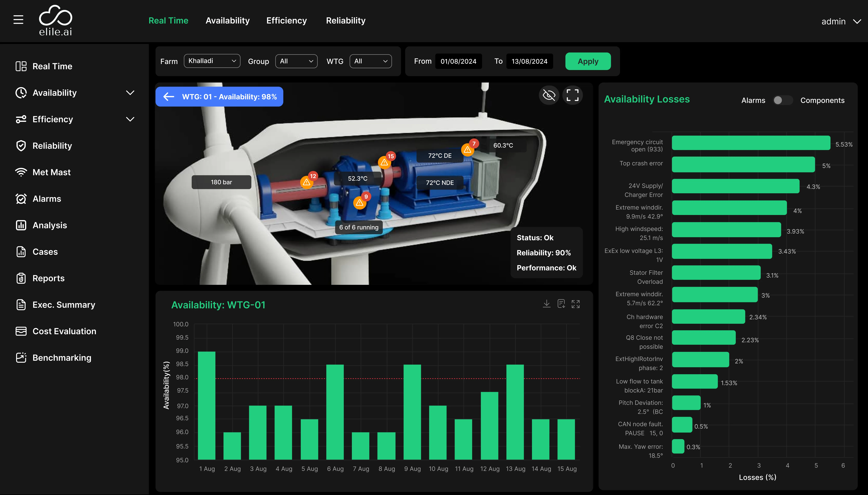Open Analysis in sidebar
868x495 pixels.
click(41, 225)
